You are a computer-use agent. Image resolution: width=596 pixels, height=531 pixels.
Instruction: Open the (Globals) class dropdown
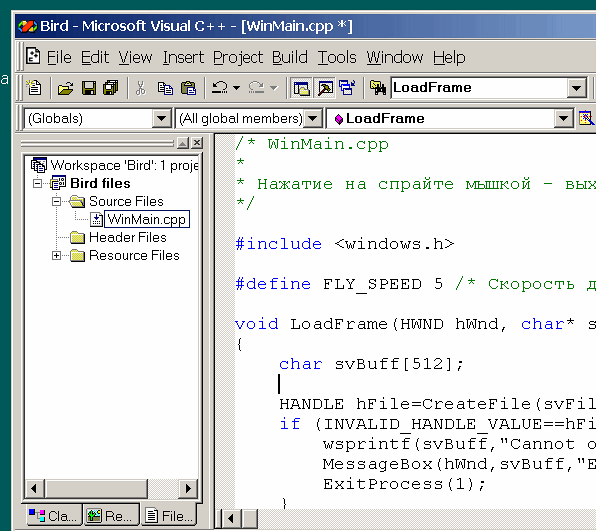click(x=161, y=119)
